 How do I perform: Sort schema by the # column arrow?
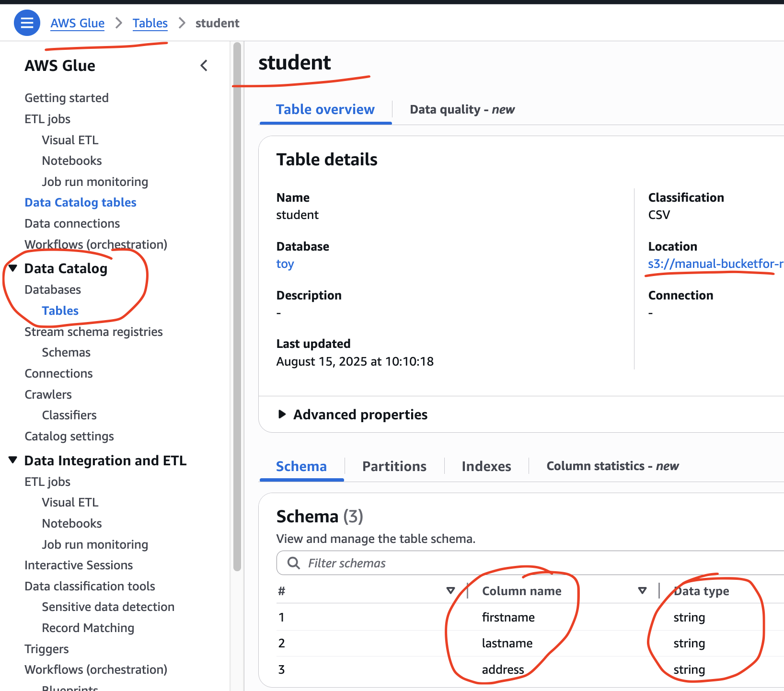click(x=450, y=591)
